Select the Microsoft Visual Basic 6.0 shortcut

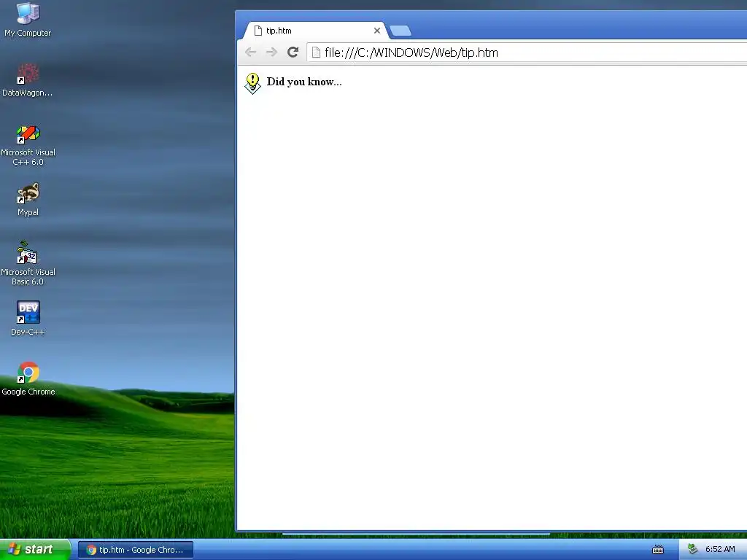click(28, 263)
